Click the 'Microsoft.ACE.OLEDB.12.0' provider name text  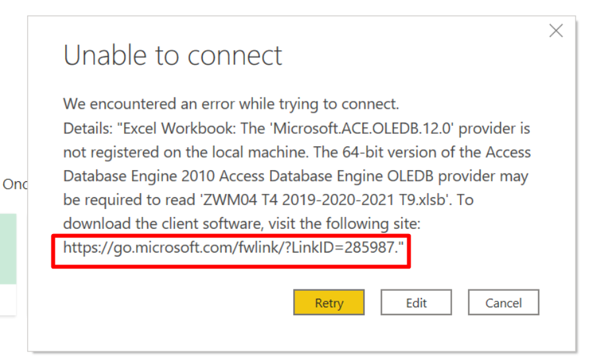(x=362, y=128)
